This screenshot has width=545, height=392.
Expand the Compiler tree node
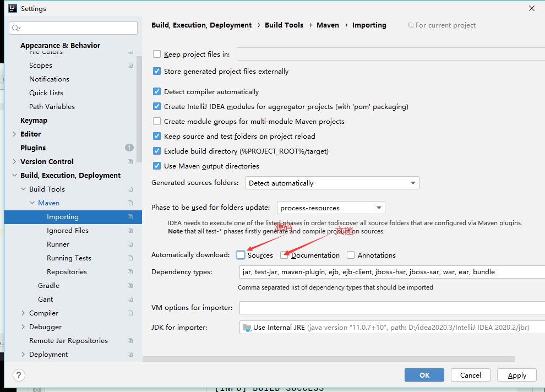(23, 313)
